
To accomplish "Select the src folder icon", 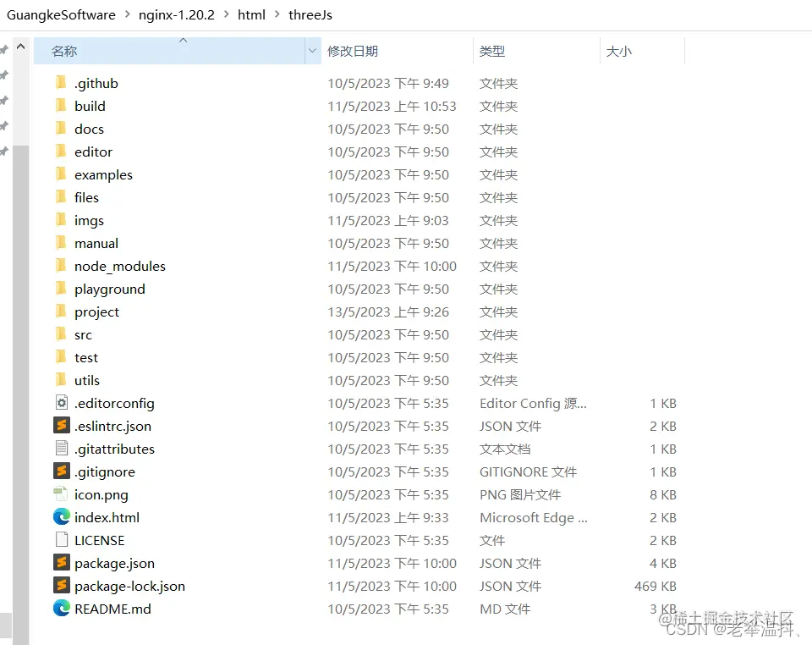I will click(61, 334).
